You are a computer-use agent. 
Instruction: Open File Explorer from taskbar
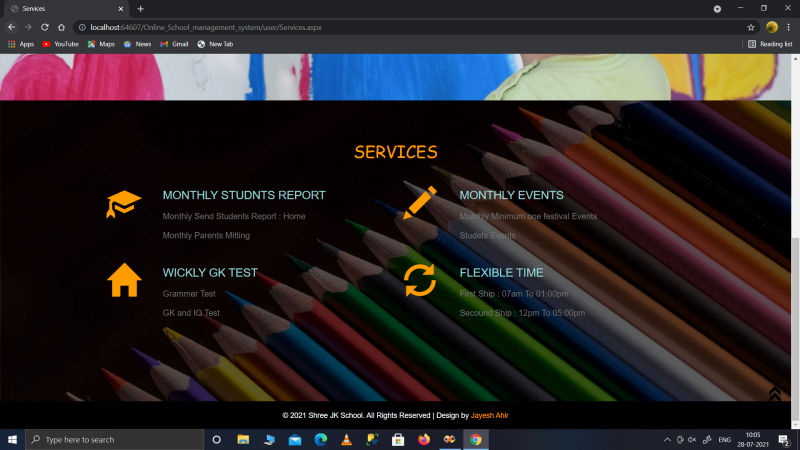tap(243, 439)
